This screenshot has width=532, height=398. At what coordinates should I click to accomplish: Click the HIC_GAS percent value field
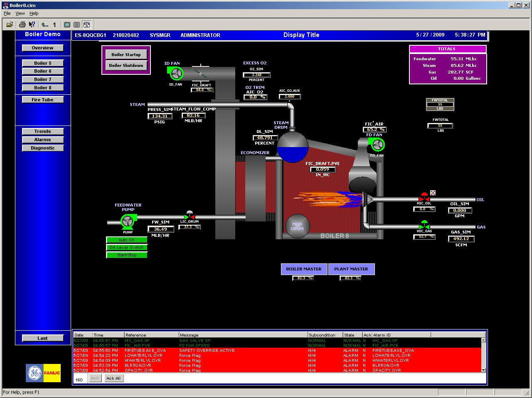424,237
